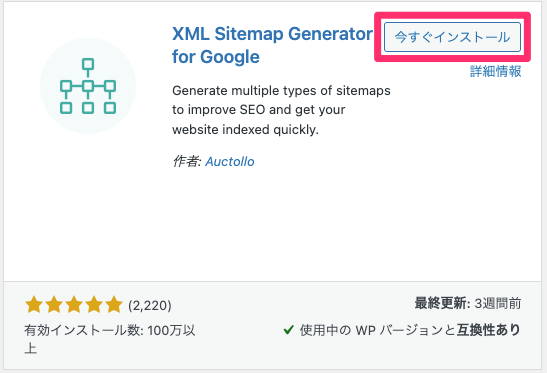
Task: Click the plugin description paragraph
Action: [281, 110]
